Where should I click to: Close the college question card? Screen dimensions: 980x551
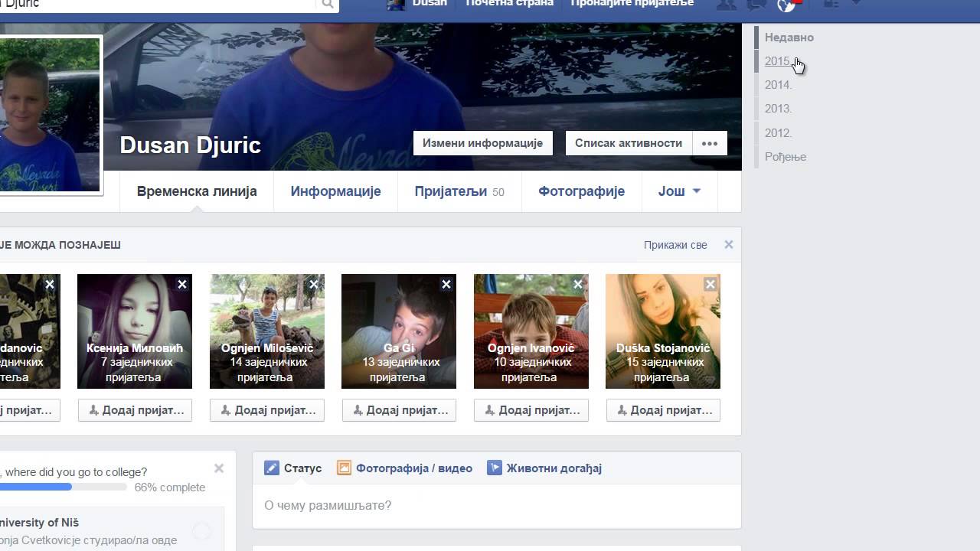(219, 468)
